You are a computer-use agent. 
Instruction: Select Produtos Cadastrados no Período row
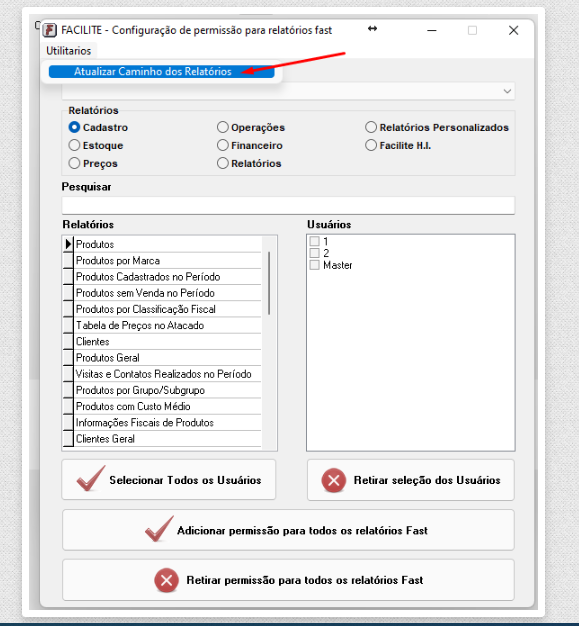pos(168,277)
